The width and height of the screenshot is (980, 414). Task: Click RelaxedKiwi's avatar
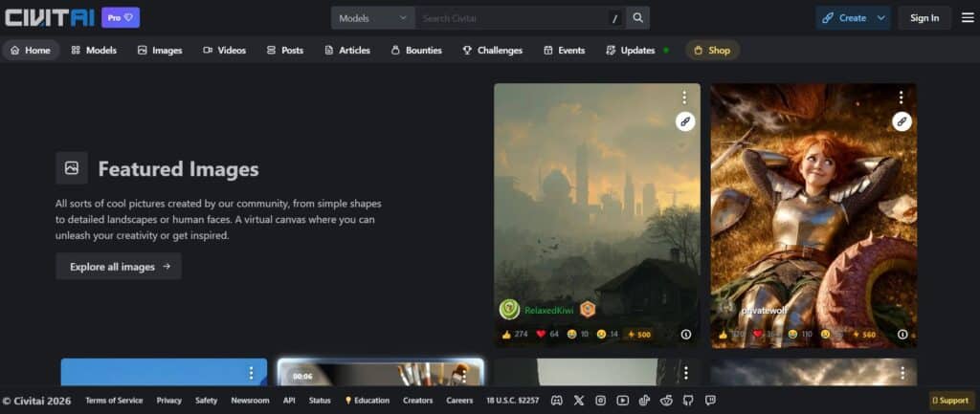pos(509,309)
